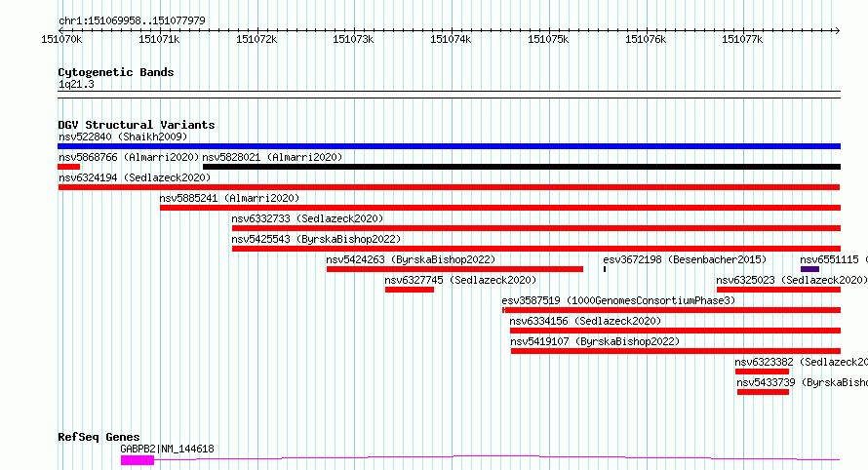Viewport: 868px width, 470px height.
Task: Click the RefSeq Genes track heading
Action: coord(99,438)
